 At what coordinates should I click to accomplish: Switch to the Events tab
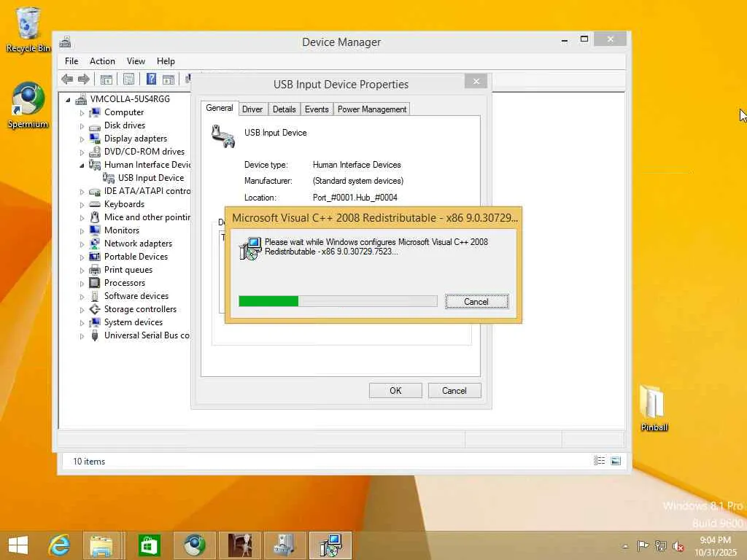317,109
